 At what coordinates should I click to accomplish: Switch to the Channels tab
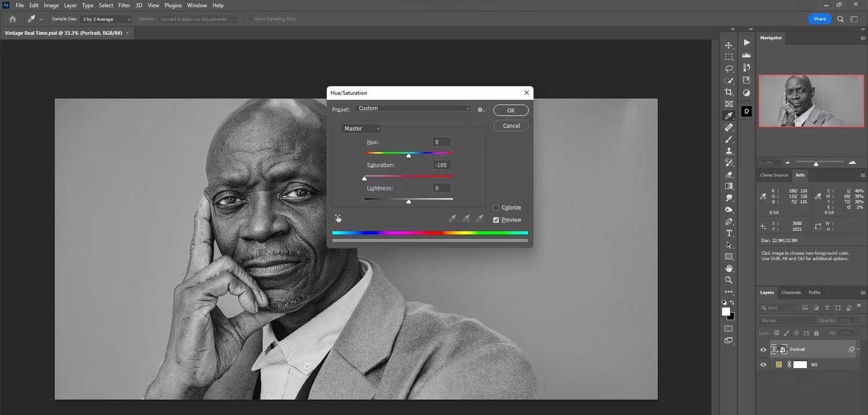pyautogui.click(x=790, y=292)
